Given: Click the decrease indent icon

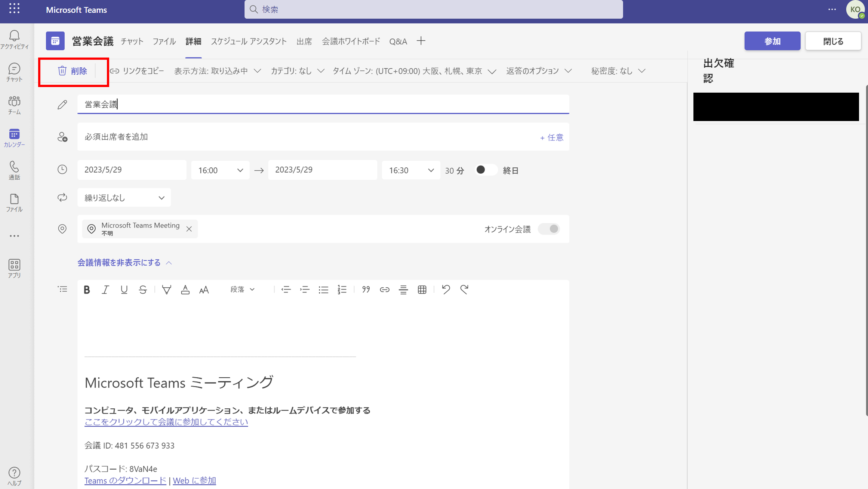Looking at the screenshot, I should tap(286, 290).
